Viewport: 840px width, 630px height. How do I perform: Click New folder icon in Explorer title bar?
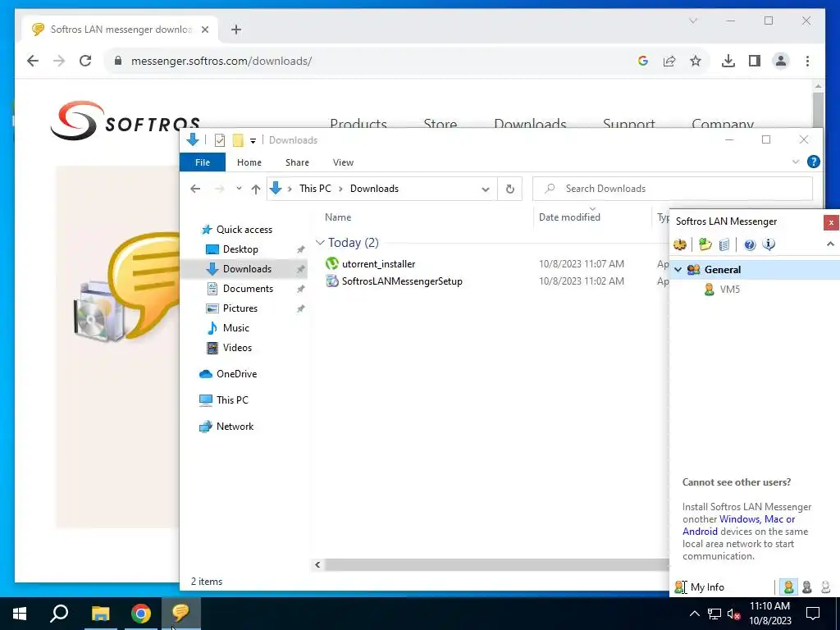[x=238, y=140]
